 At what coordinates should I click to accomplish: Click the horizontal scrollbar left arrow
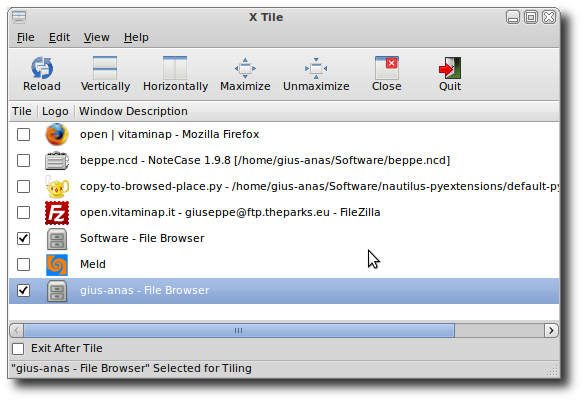click(16, 330)
